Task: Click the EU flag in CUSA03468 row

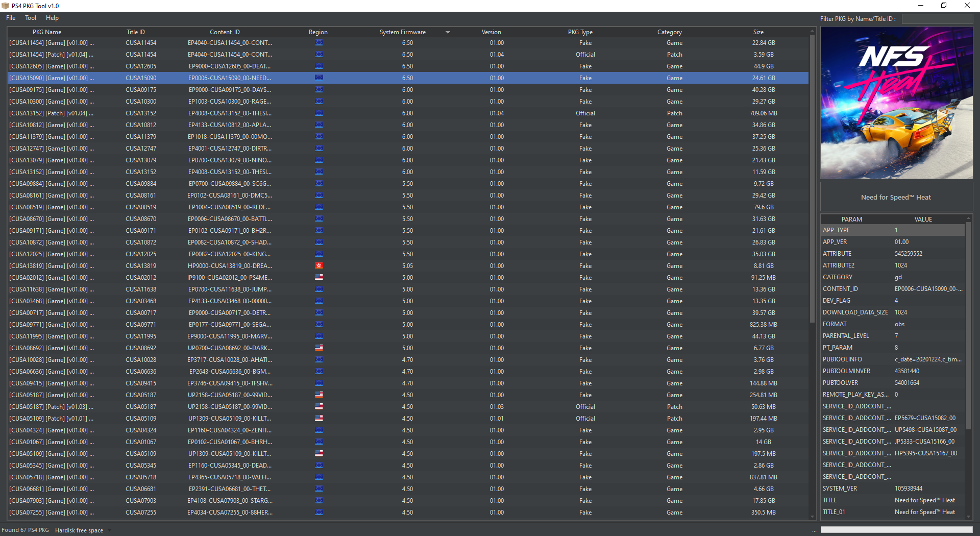Action: [319, 301]
